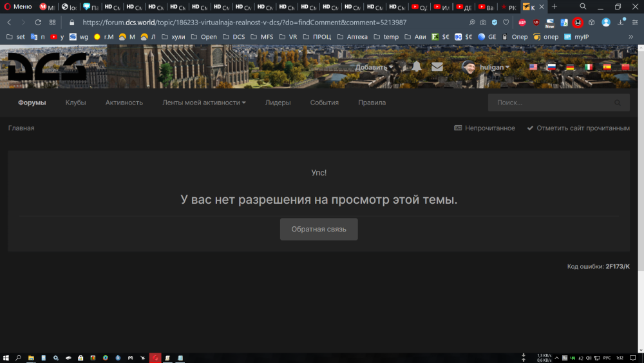Open a new tab with the plus button
Image resolution: width=644 pixels, height=363 pixels.
click(x=554, y=6)
